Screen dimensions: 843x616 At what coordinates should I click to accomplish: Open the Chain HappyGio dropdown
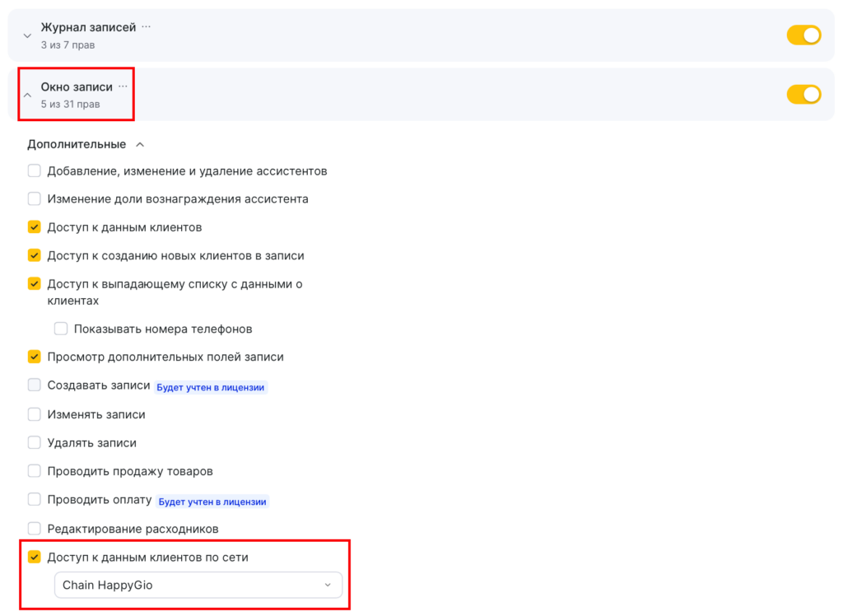(x=198, y=586)
